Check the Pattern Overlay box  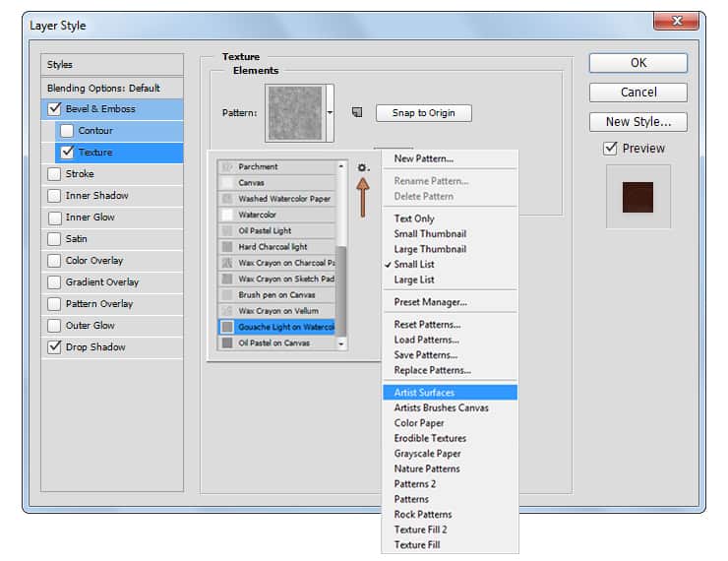click(x=54, y=304)
